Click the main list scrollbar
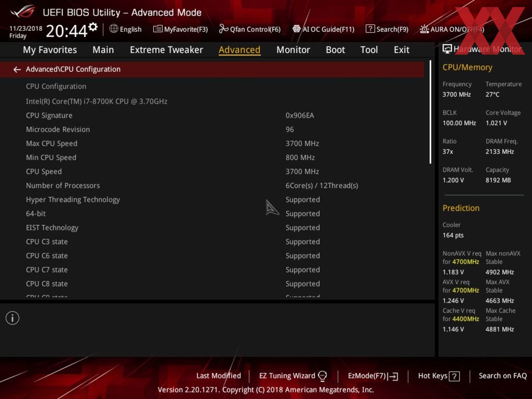This screenshot has height=399, width=532. coord(430,112)
